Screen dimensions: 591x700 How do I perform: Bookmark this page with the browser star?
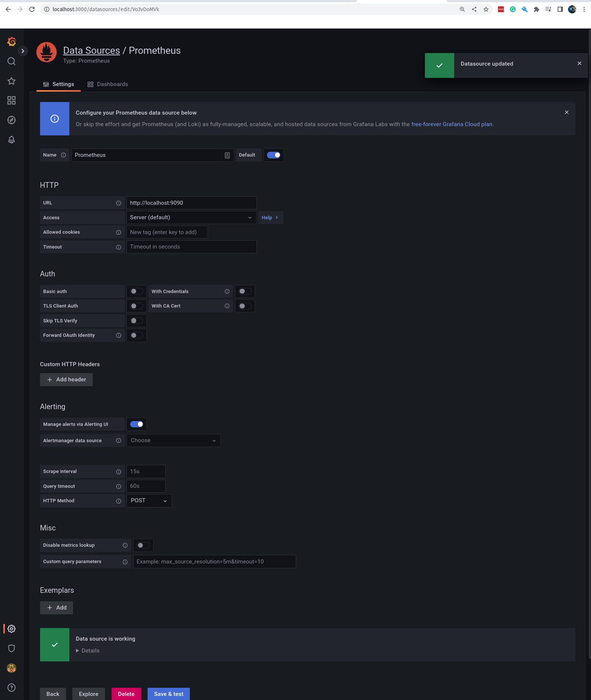click(x=486, y=9)
